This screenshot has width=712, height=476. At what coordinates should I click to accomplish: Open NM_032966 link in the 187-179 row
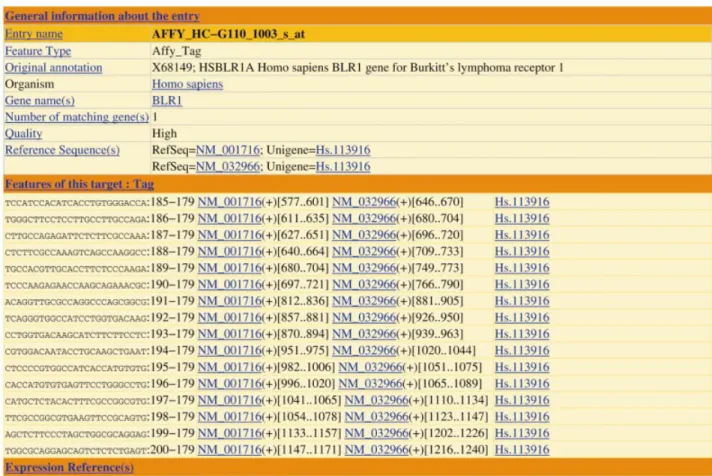364,235
